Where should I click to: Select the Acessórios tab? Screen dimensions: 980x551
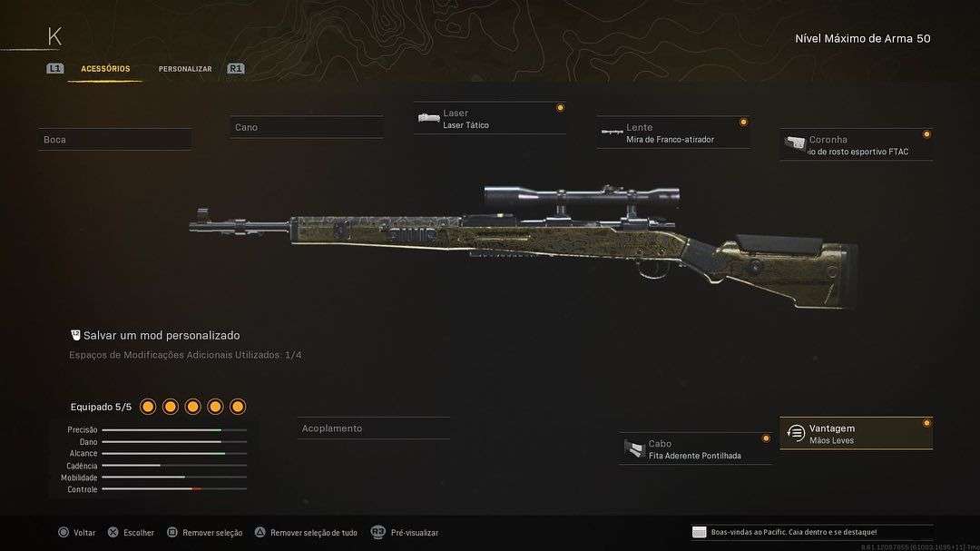(x=105, y=69)
